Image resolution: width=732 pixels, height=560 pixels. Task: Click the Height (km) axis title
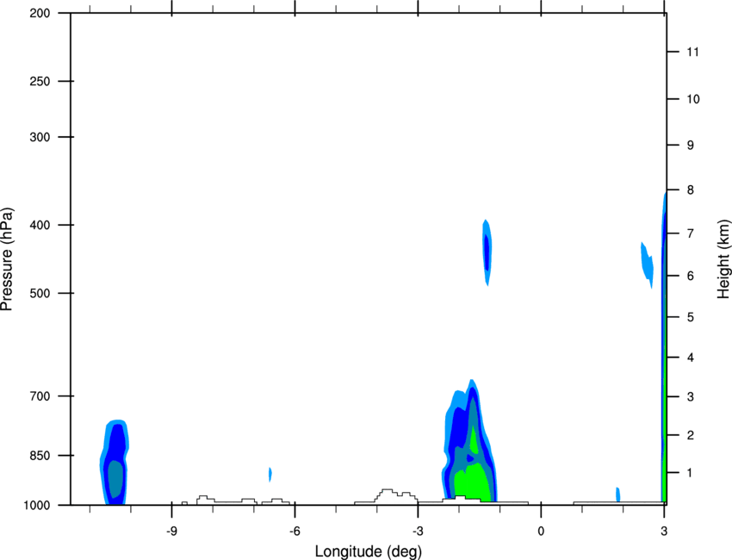pyautogui.click(x=723, y=259)
